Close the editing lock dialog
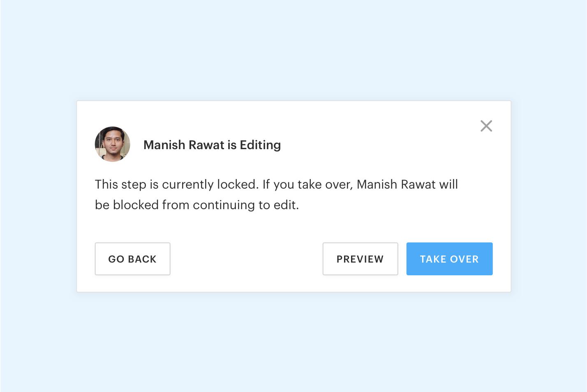This screenshot has width=587, height=392. (x=486, y=126)
